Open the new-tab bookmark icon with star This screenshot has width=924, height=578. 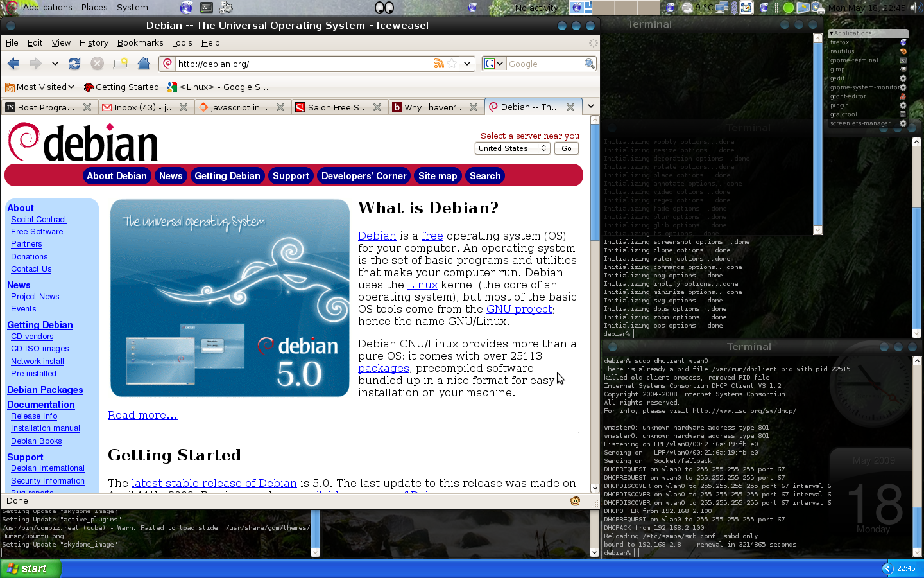121,64
